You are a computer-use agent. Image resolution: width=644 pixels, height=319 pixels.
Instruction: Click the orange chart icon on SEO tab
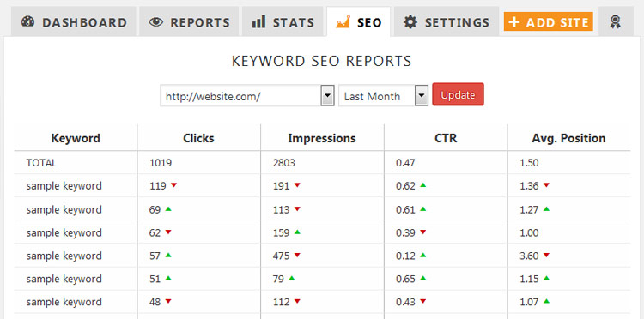tap(343, 21)
